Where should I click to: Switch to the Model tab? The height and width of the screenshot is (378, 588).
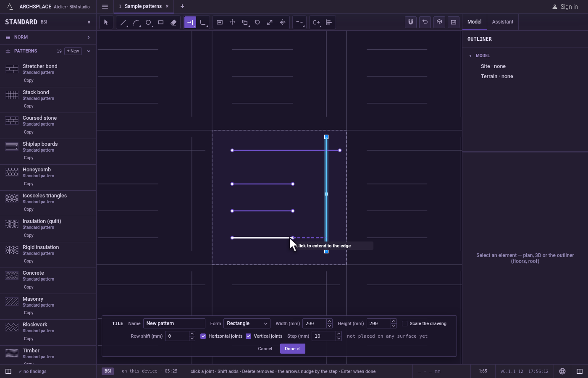click(x=475, y=22)
